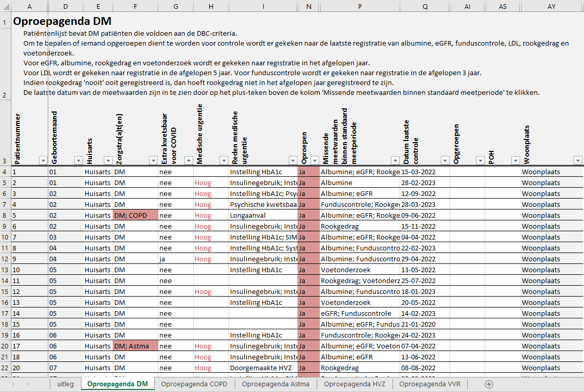This screenshot has width=584, height=392.
Task: Click the 'ja' COVID cell for patient 9
Action: tap(175, 259)
